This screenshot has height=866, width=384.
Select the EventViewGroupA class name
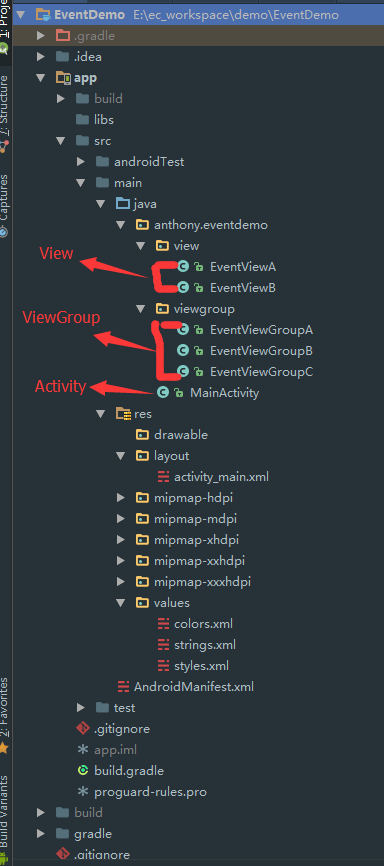tap(261, 330)
